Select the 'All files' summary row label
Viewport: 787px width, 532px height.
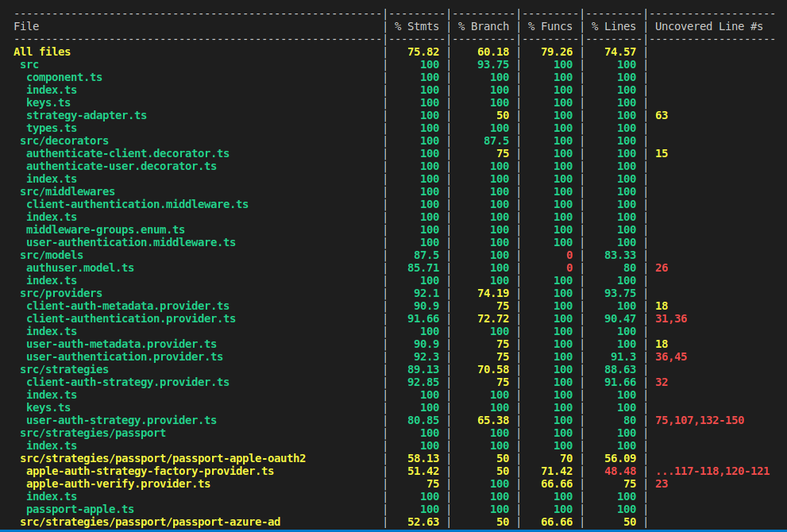coord(42,52)
